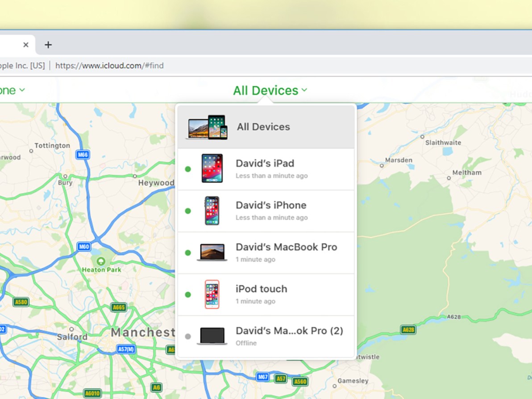Click the gray offline dot for David's MacBook Pro (2)

pos(188,336)
